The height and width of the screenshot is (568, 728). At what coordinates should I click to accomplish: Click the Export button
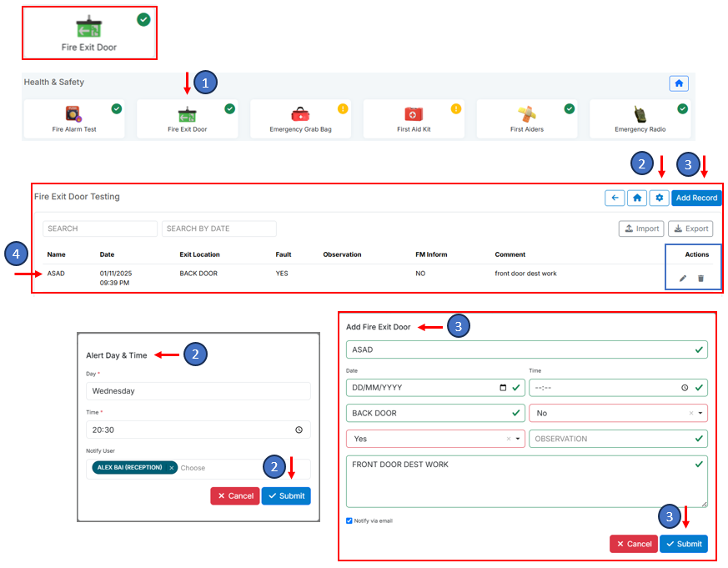pos(690,229)
